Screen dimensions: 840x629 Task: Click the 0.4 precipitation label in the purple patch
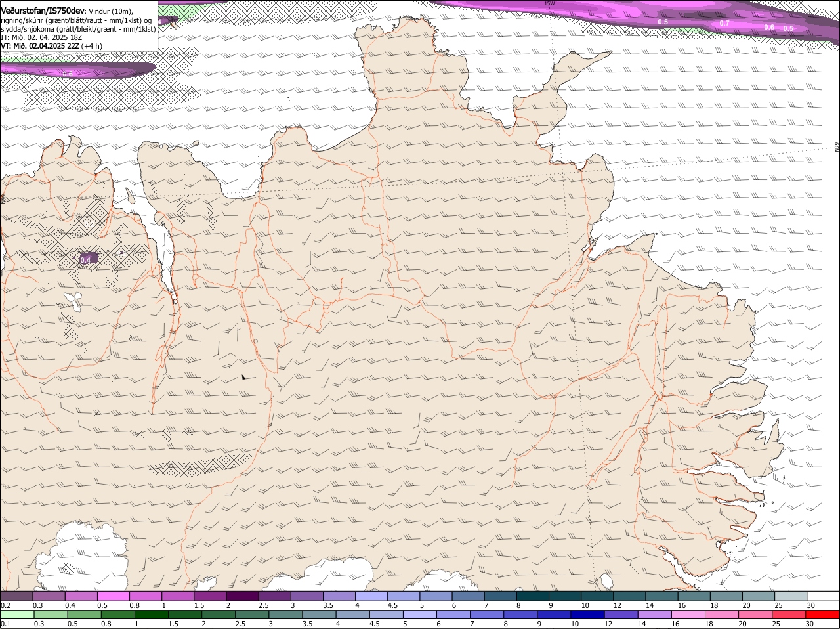[85, 260]
